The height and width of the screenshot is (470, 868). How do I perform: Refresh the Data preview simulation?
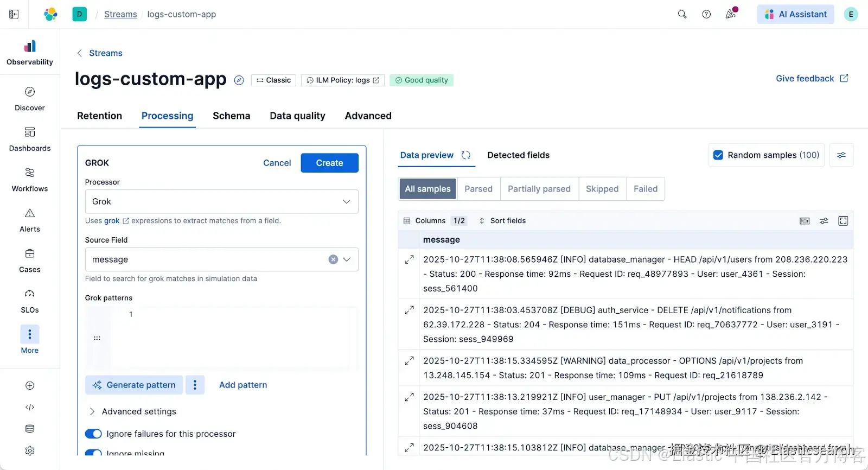point(465,155)
